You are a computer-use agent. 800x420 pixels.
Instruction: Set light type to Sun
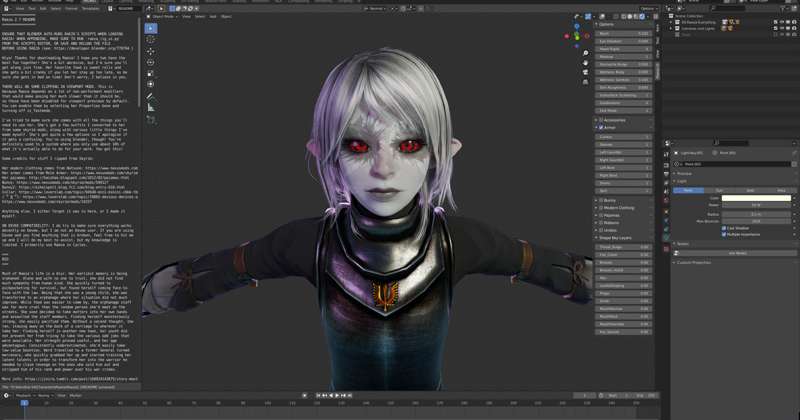click(719, 190)
